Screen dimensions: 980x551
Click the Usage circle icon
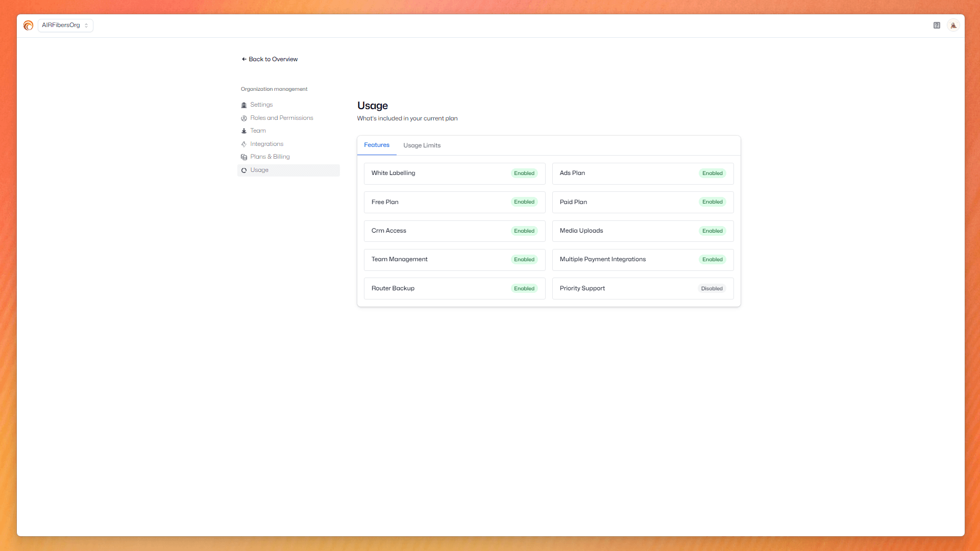244,170
